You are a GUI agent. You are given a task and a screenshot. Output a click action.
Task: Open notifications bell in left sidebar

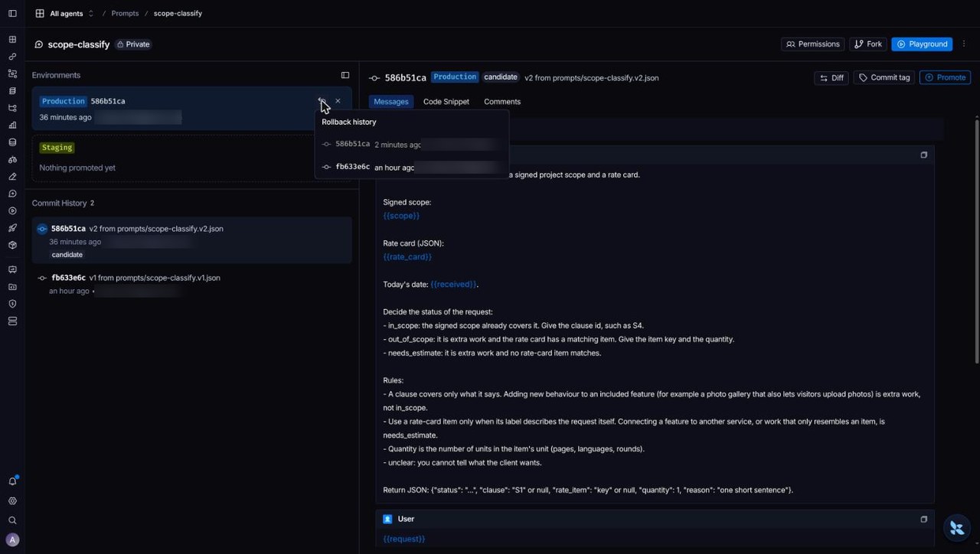click(x=12, y=481)
